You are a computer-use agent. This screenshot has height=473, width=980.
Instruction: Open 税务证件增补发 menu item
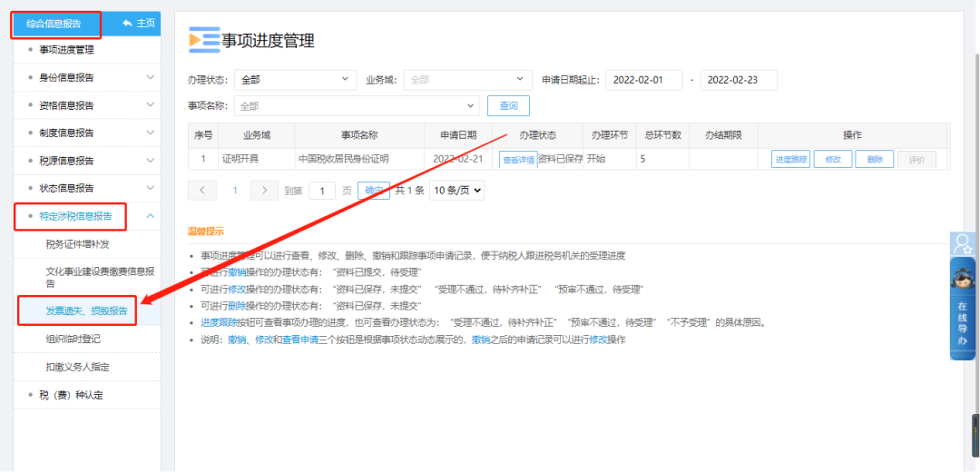click(77, 244)
